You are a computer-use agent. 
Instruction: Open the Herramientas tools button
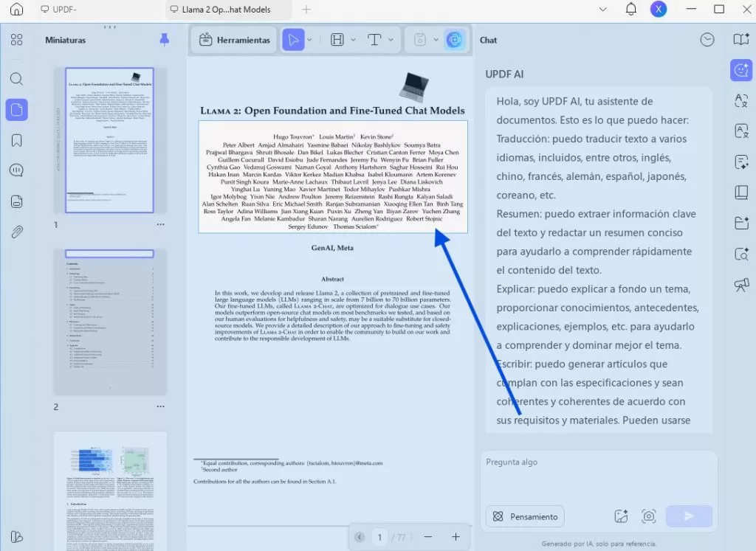(x=235, y=40)
